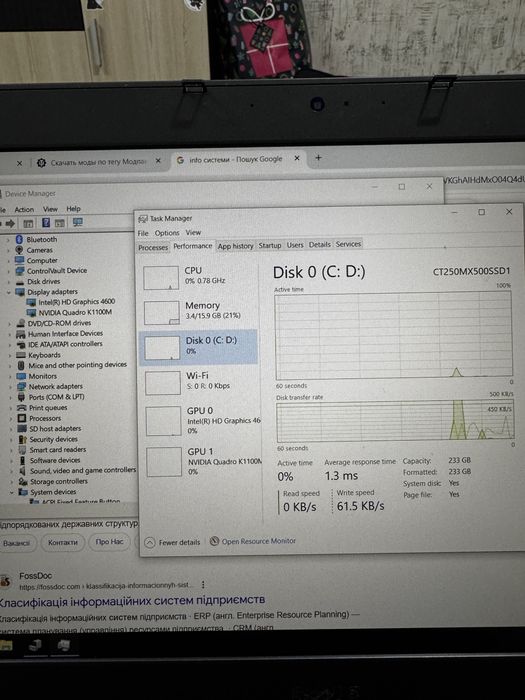This screenshot has width=525, height=700.
Task: Close the 'Скачать моды по тегу' tab
Action: coord(158,161)
